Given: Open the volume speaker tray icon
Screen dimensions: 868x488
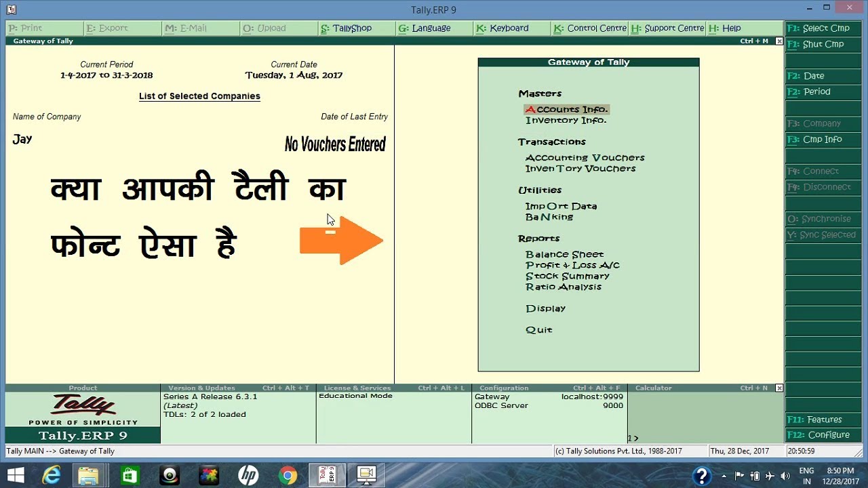Looking at the screenshot, I should pyautogui.click(x=785, y=476).
